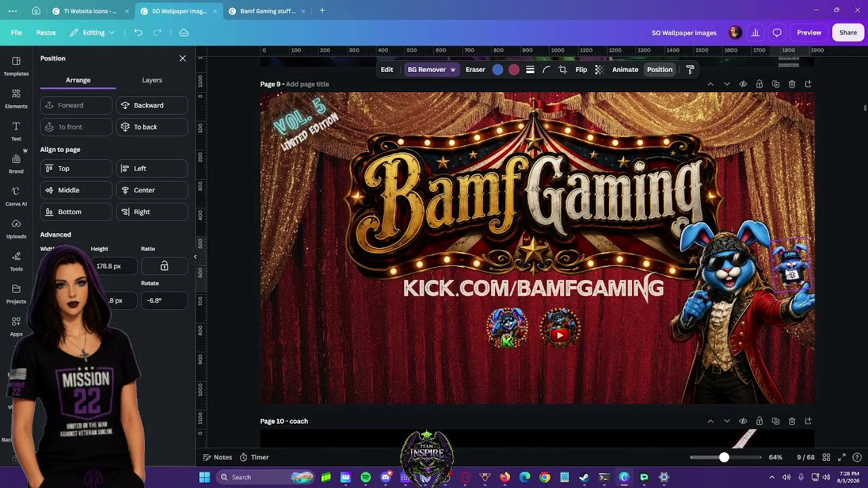Open the Brand sidebar panel
868x488 pixels.
click(x=16, y=163)
